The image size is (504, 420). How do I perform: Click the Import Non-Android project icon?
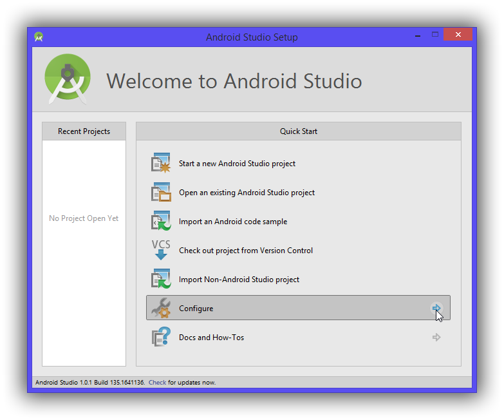coord(161,279)
